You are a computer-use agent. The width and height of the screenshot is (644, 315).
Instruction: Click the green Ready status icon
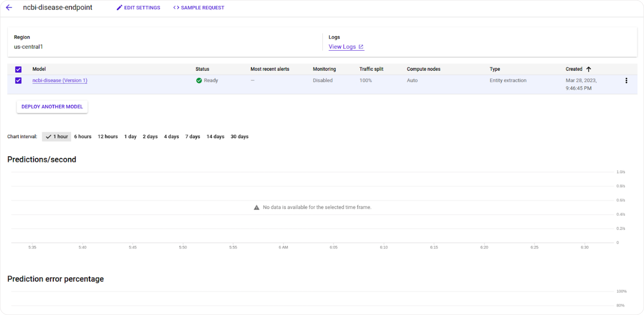click(x=199, y=80)
